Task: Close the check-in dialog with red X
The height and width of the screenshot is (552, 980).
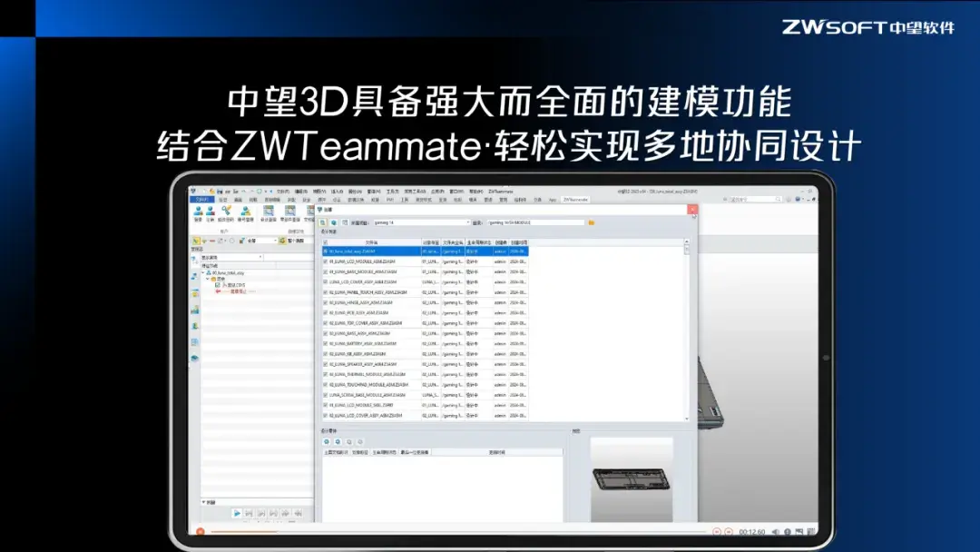Action: [x=691, y=210]
